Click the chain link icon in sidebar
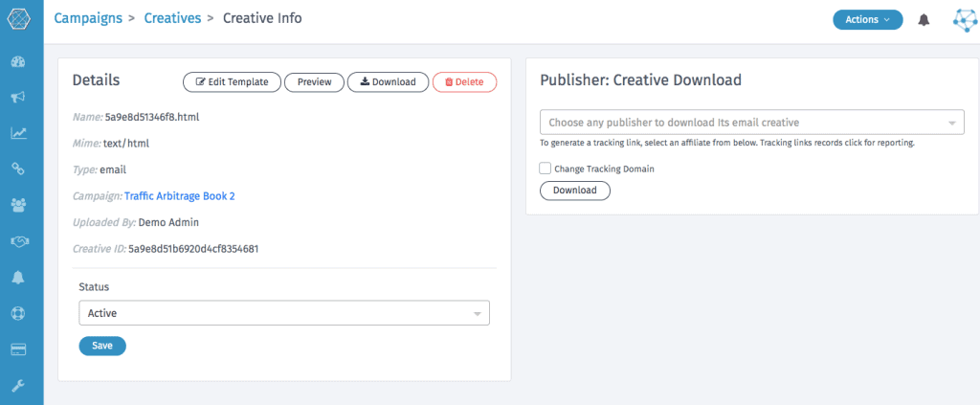This screenshot has width=980, height=405. click(18, 169)
